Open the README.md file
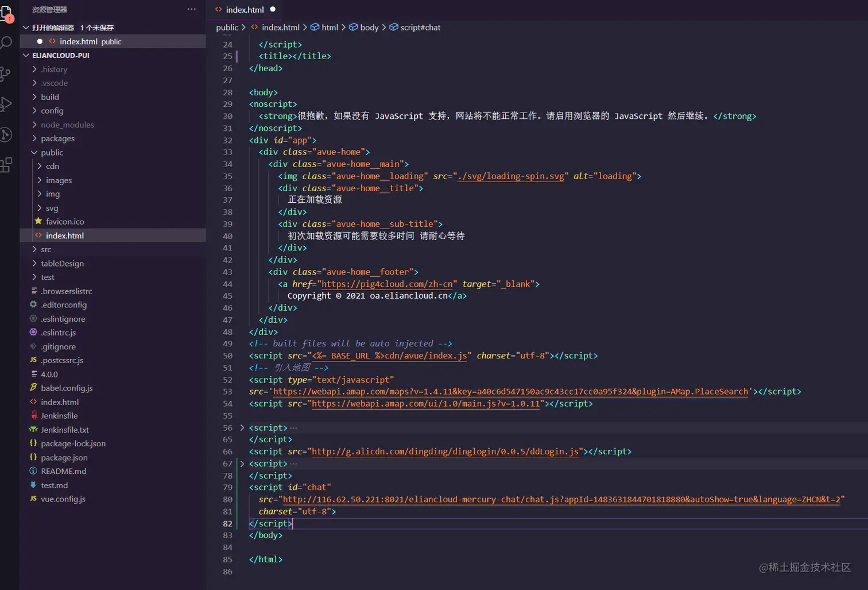 click(x=63, y=472)
